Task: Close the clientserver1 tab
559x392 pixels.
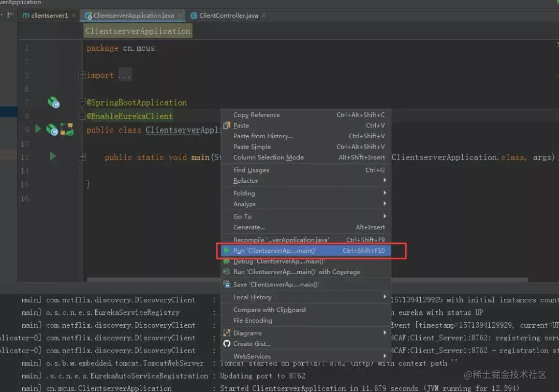Action: click(74, 16)
